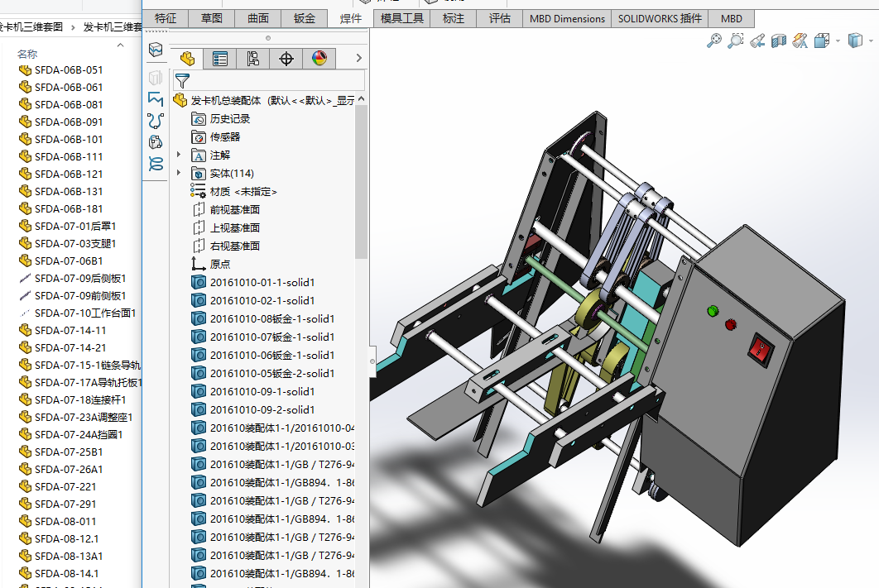Image resolution: width=879 pixels, height=588 pixels.
Task: Activate the Section View tool
Action: 779,40
